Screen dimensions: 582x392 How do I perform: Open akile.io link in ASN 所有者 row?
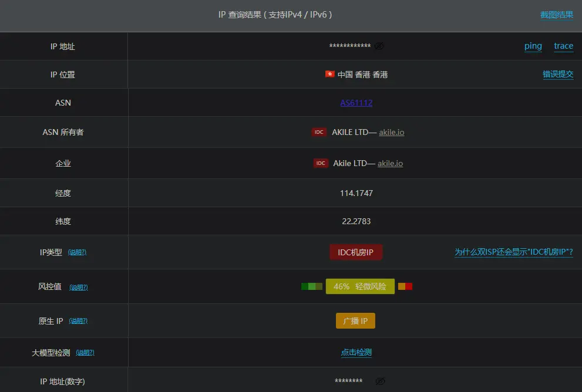[391, 132]
